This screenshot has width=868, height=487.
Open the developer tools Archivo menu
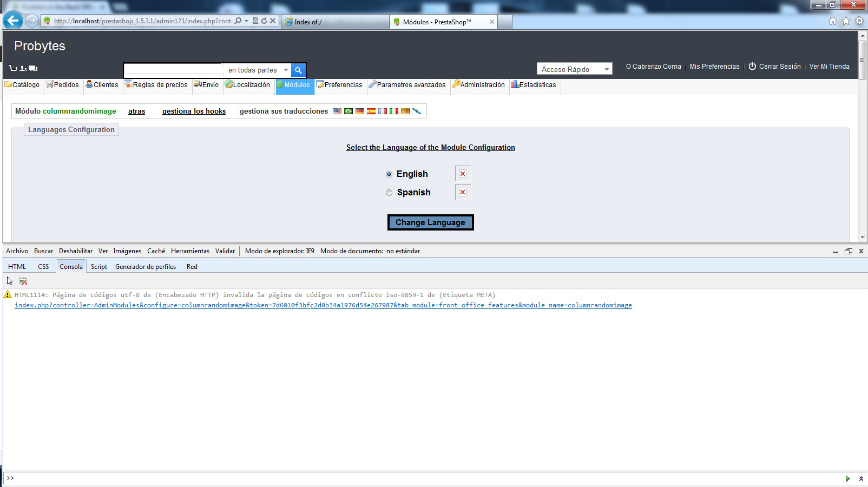[17, 251]
